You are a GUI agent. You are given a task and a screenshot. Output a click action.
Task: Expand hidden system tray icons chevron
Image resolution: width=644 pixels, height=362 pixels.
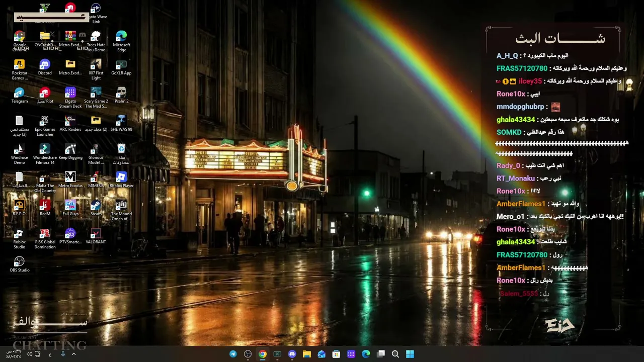point(73,354)
